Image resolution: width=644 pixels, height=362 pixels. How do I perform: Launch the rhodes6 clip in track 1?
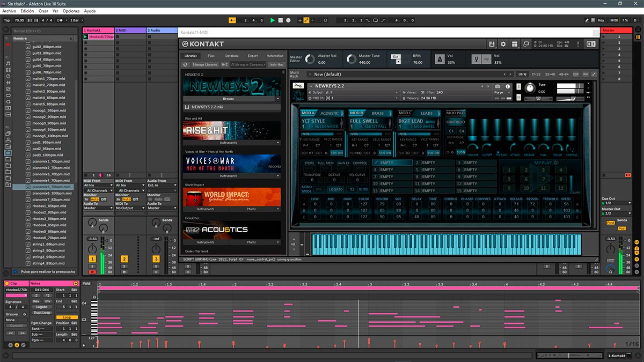tap(86, 36)
